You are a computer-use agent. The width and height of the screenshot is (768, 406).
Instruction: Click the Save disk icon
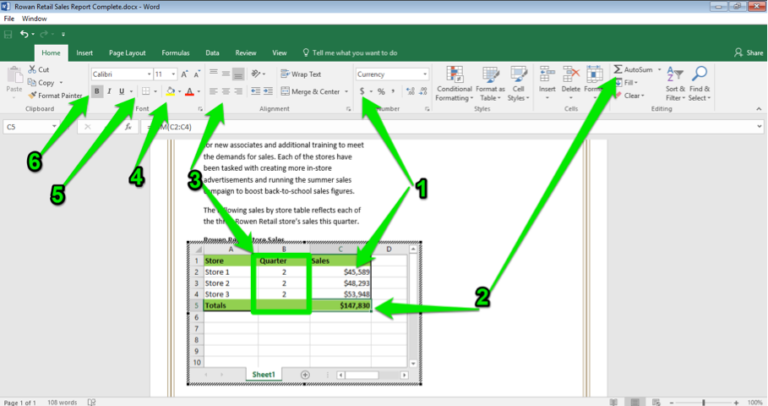pos(8,34)
